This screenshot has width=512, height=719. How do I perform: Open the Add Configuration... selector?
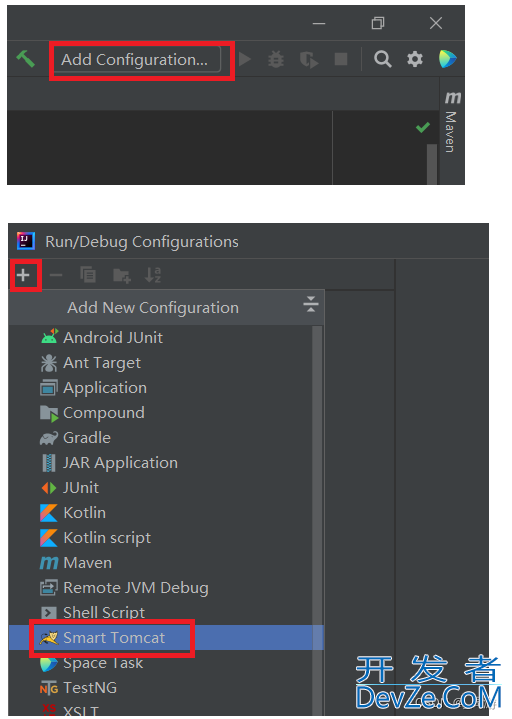(137, 60)
